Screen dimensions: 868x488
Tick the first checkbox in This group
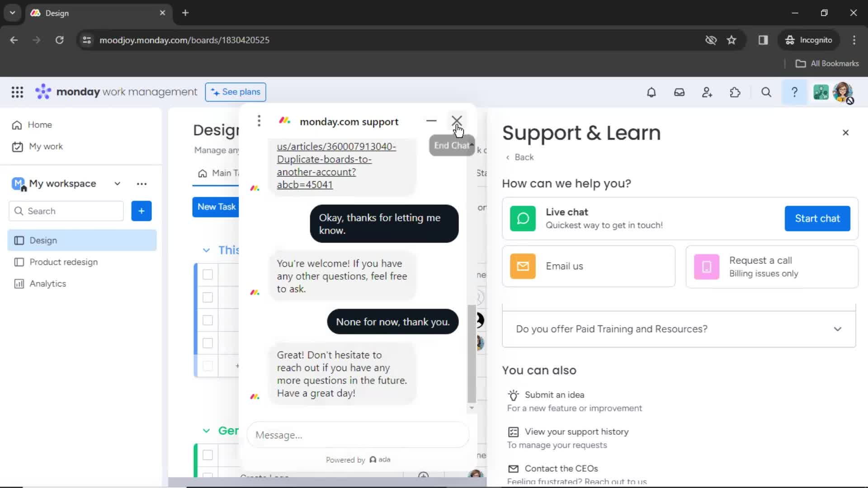pos(208,274)
